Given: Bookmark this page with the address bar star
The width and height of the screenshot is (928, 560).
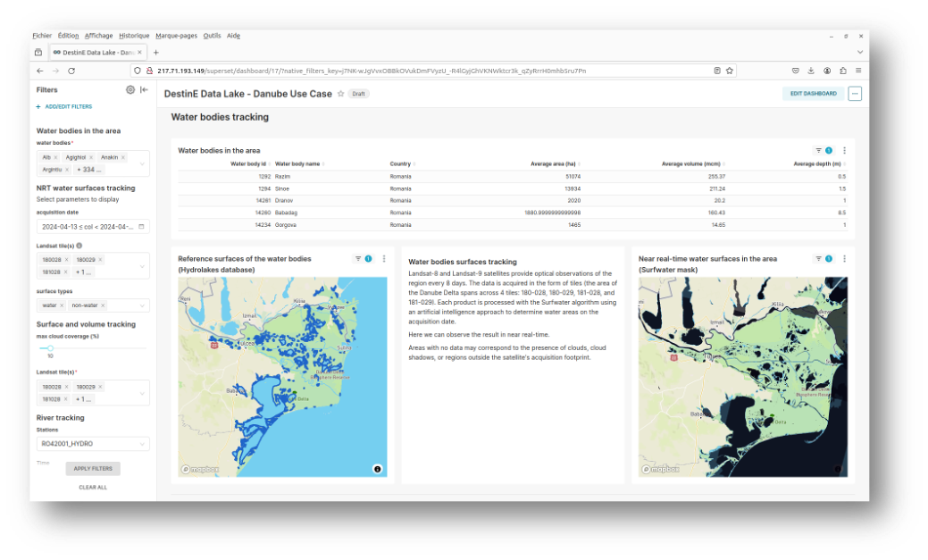Looking at the screenshot, I should (730, 71).
